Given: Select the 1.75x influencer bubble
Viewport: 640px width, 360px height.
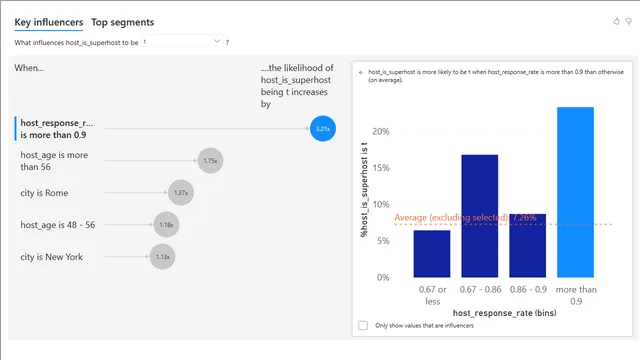Looking at the screenshot, I should pyautogui.click(x=210, y=160).
